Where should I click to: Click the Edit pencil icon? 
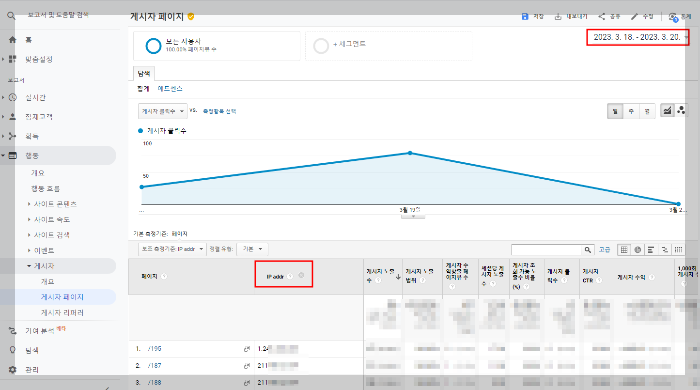pyautogui.click(x=634, y=17)
